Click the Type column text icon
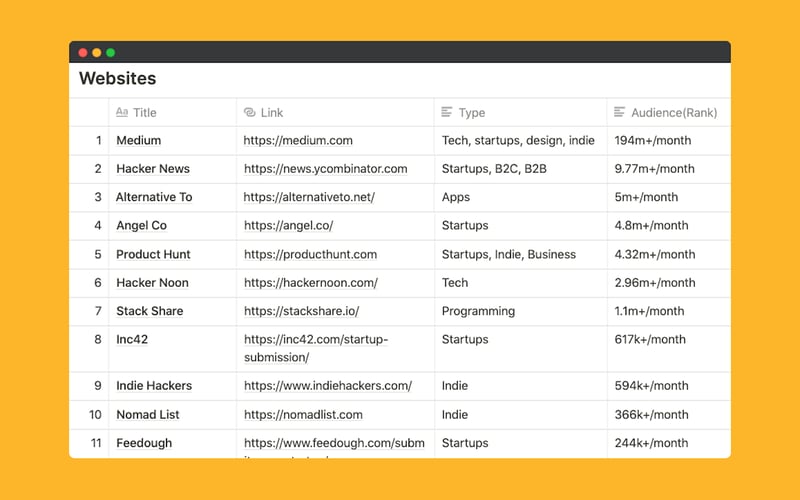The height and width of the screenshot is (500, 800). click(x=446, y=112)
